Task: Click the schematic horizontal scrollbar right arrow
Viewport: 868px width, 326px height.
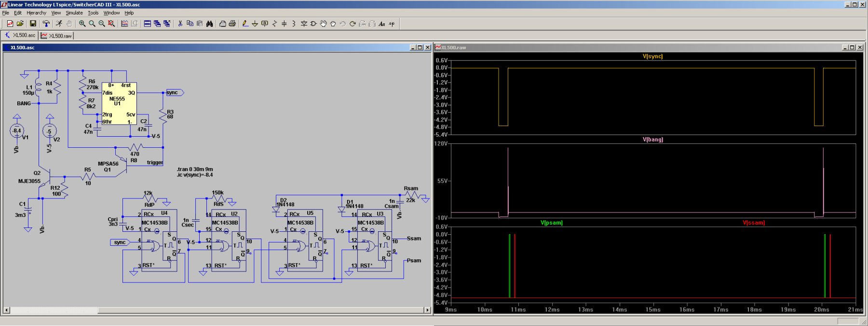Action: click(427, 310)
